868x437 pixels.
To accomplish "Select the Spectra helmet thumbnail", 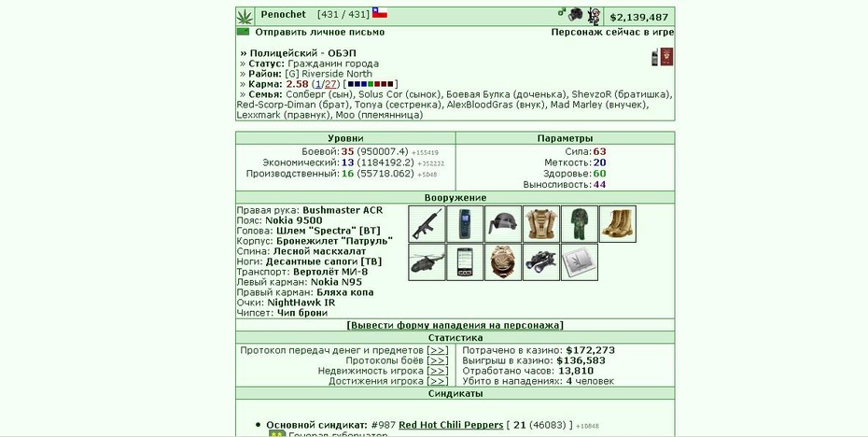I will pos(503,224).
